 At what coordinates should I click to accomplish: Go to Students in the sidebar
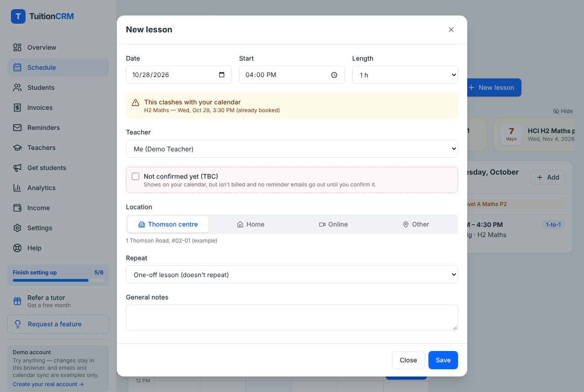click(58, 88)
